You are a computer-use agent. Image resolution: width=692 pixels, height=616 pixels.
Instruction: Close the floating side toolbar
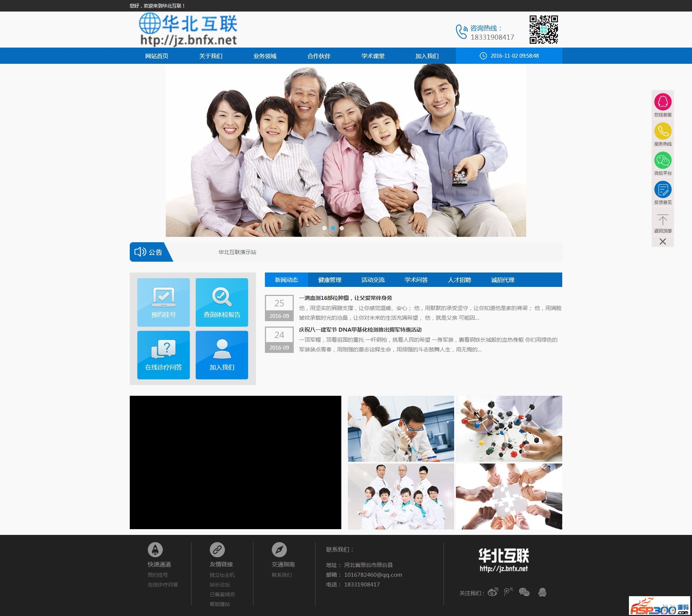pyautogui.click(x=662, y=241)
